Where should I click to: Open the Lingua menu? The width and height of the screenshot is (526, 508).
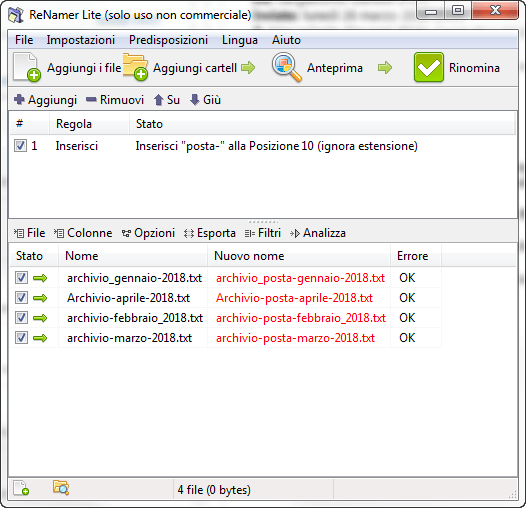[240, 40]
